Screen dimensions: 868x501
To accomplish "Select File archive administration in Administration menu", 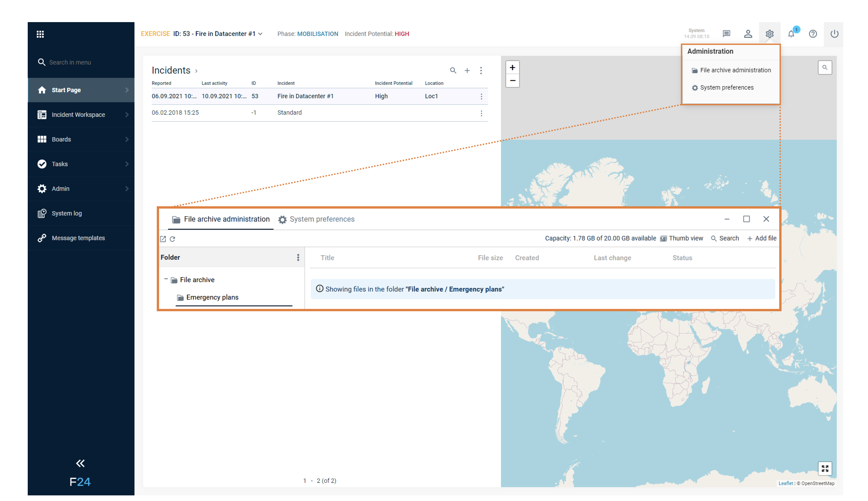I will [731, 70].
